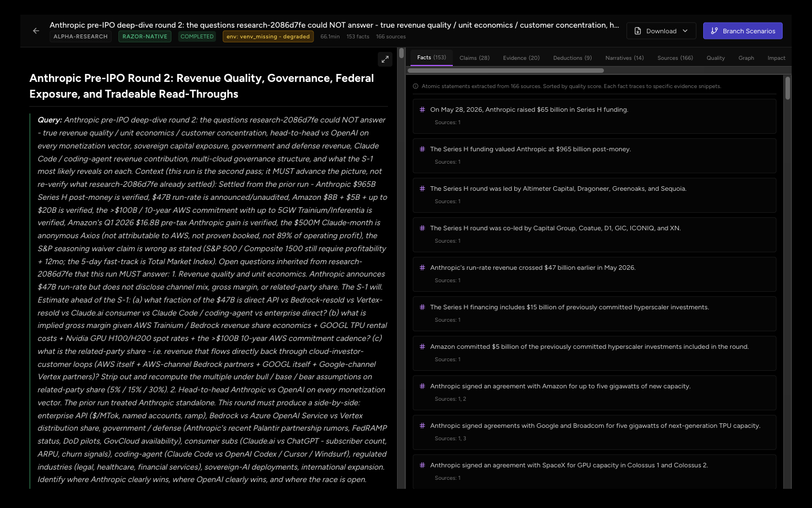812x508 pixels.
Task: Click the 66.1min duration label
Action: point(330,37)
